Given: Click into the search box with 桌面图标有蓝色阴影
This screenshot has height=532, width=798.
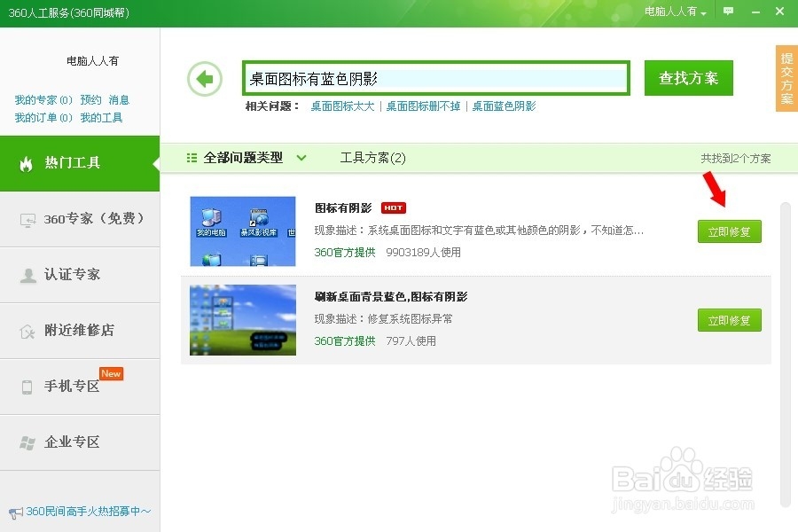Looking at the screenshot, I should [x=436, y=78].
